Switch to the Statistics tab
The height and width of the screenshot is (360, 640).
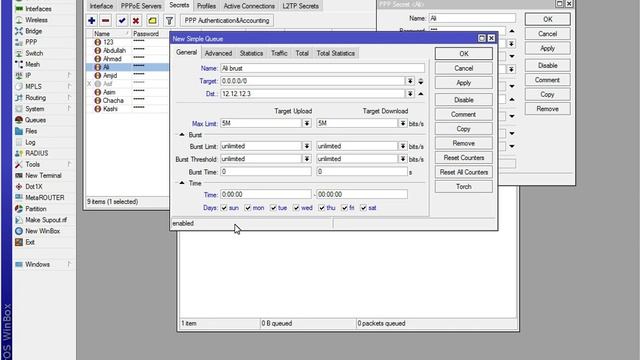coord(251,53)
